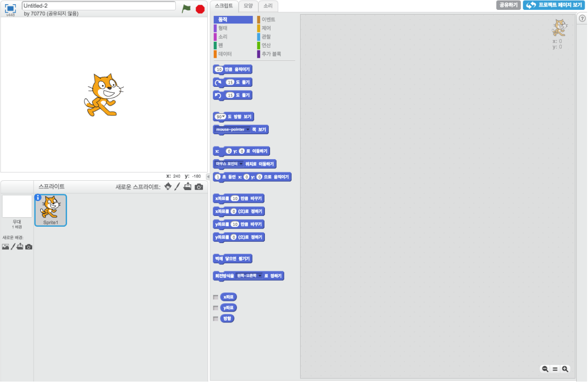
Task: Choose new sprite from library icon
Action: [x=168, y=187]
